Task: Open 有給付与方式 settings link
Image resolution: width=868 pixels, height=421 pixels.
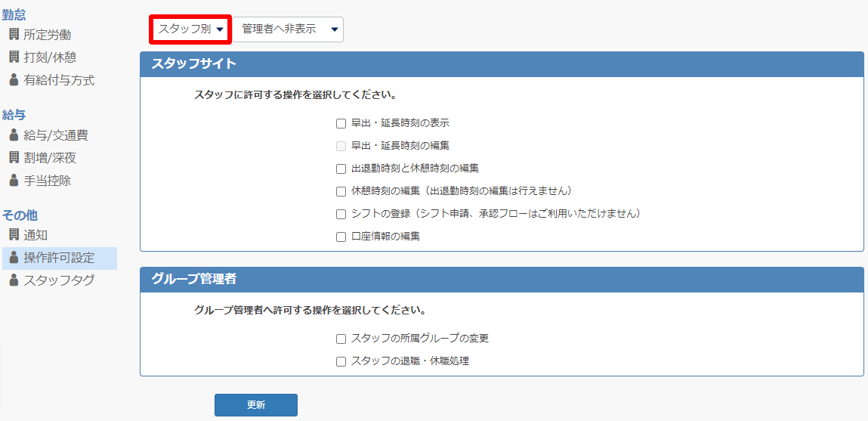Action: tap(59, 80)
